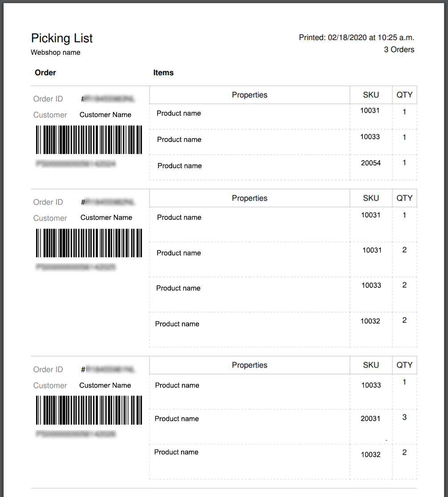Click the Items column header

coord(163,73)
